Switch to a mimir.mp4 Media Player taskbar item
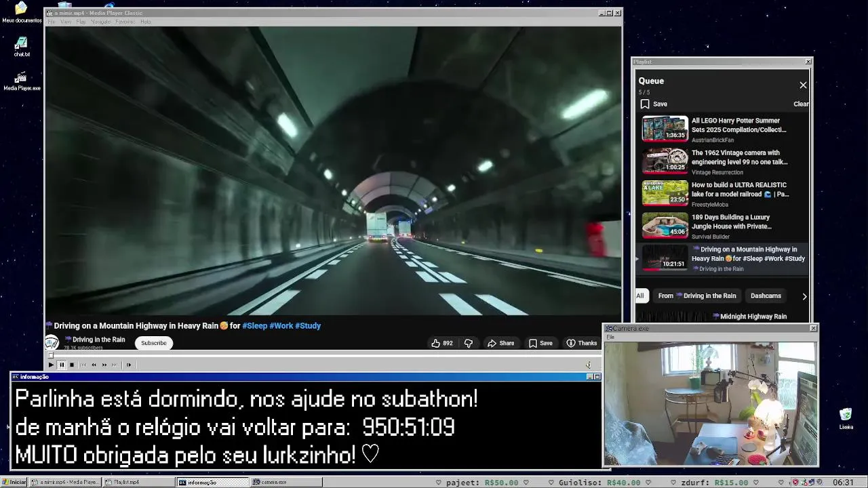 pyautogui.click(x=66, y=483)
